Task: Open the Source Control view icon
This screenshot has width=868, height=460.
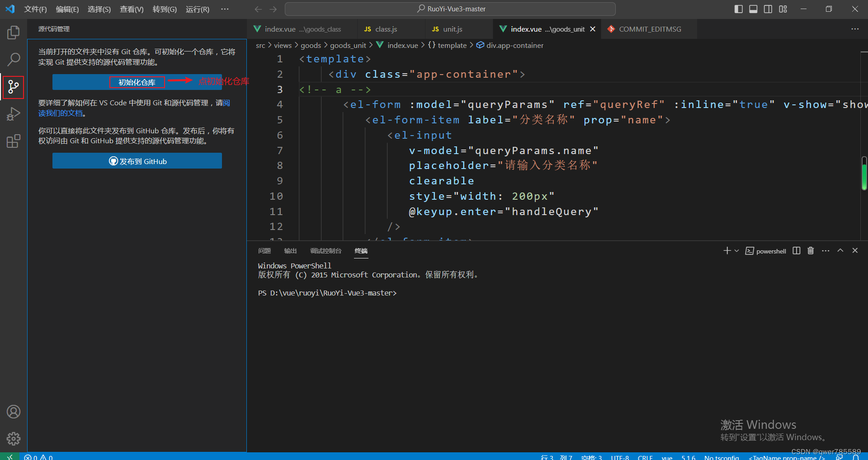Action: click(14, 87)
